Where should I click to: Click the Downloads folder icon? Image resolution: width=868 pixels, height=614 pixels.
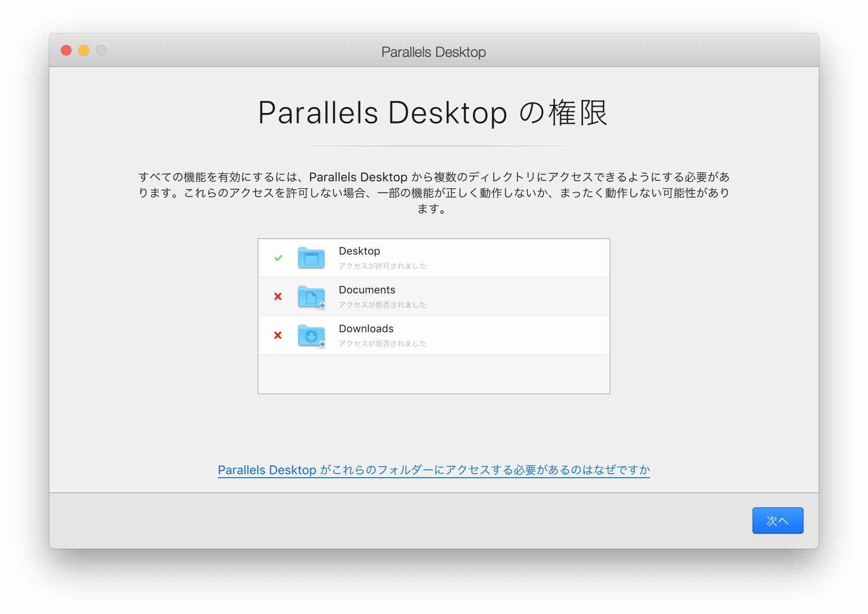pos(311,335)
